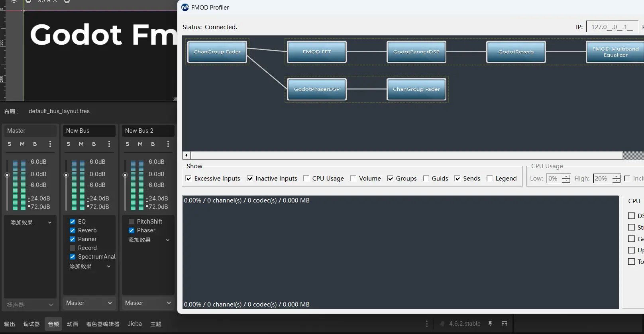
Task: Zoom in the Godot canvas view
Action: (67, 1)
